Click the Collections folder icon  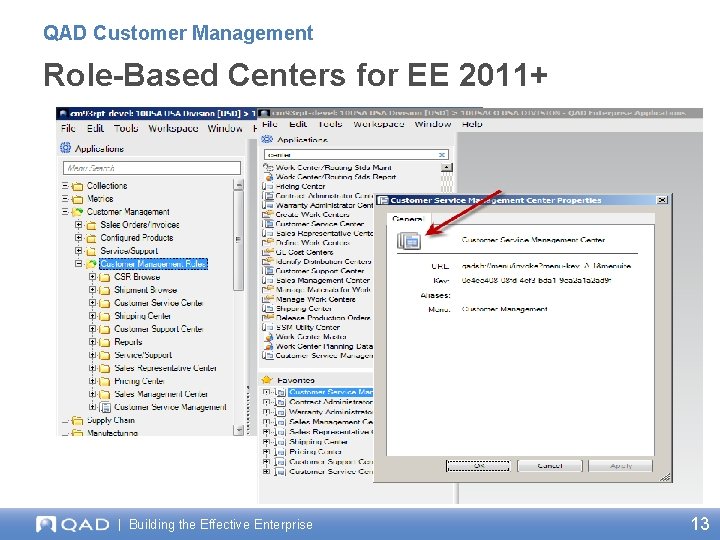(77, 186)
